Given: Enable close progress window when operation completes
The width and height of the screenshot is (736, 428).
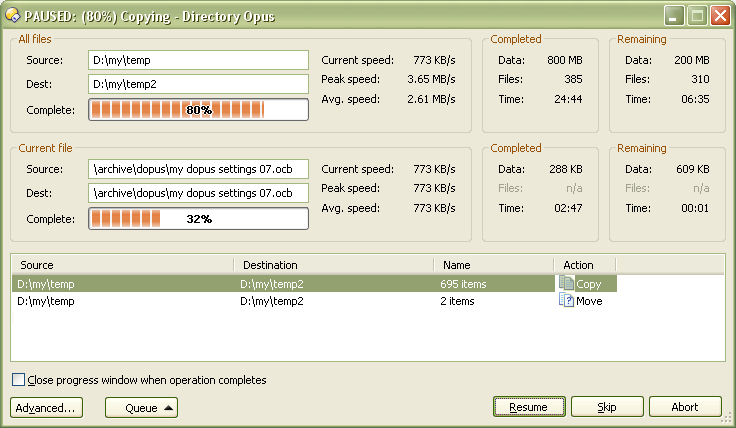Looking at the screenshot, I should pyautogui.click(x=18, y=380).
